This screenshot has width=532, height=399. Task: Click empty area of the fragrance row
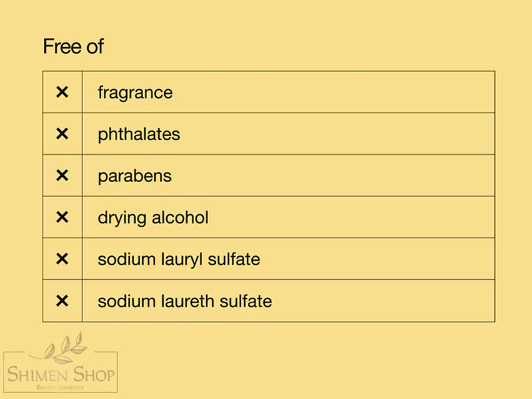click(332, 92)
